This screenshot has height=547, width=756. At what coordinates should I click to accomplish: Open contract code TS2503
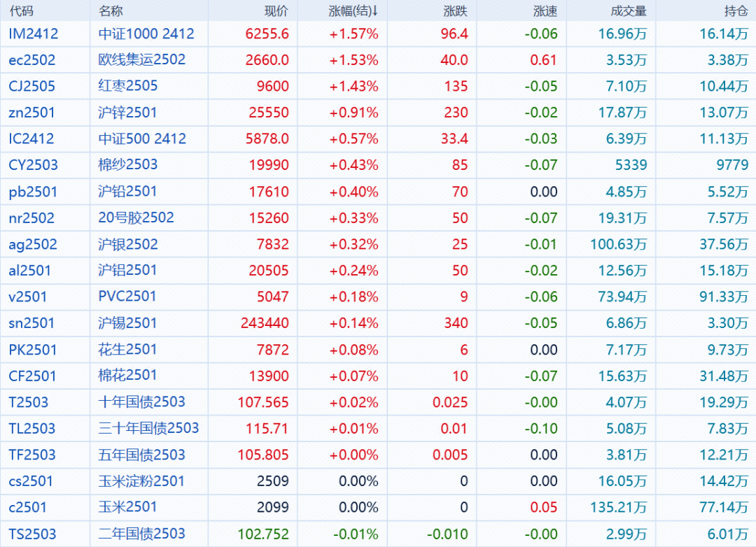(32, 534)
